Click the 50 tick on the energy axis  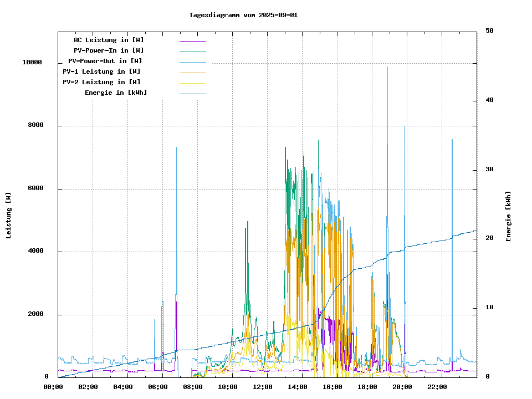tap(489, 31)
